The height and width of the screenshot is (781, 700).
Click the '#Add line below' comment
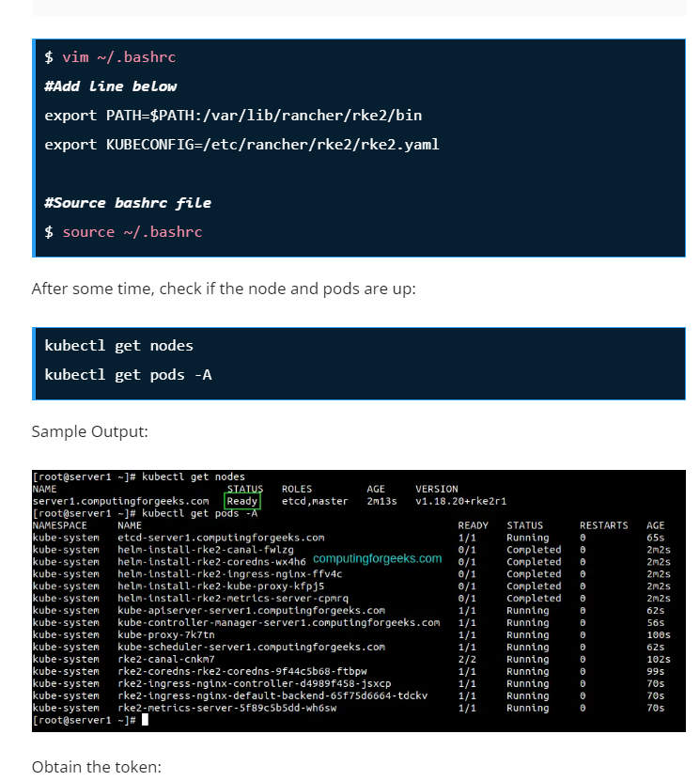pyautogui.click(x=110, y=86)
